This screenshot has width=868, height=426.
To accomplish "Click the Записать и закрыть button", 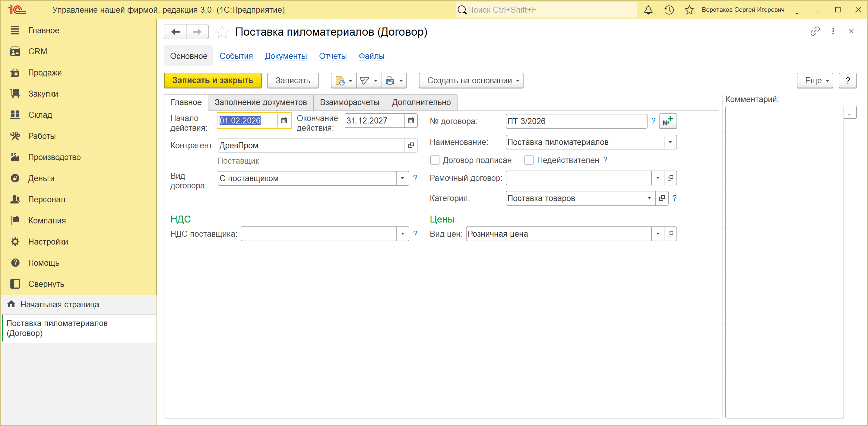I will tap(213, 81).
